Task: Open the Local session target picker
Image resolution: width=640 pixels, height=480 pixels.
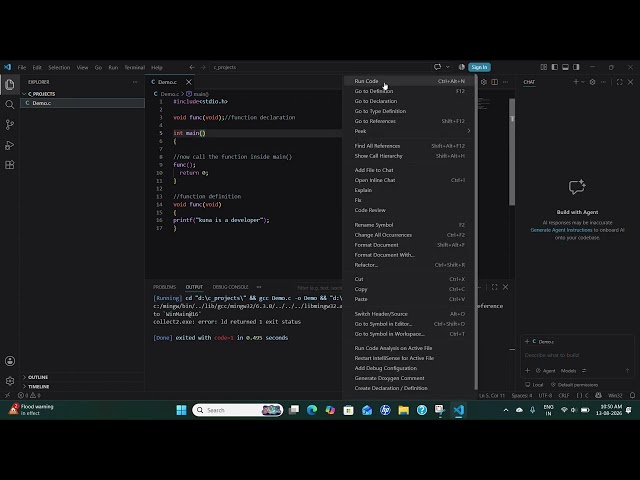Action: click(534, 384)
